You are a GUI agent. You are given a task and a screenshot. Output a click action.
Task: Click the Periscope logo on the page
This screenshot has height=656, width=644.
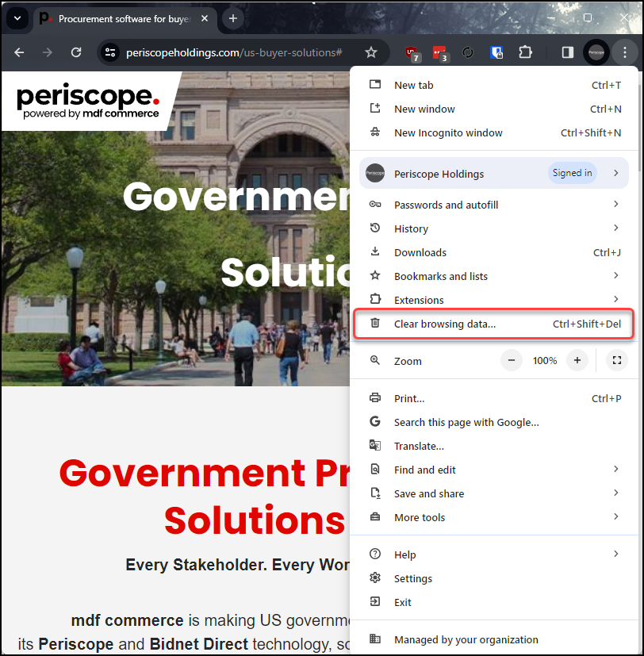[x=89, y=101]
